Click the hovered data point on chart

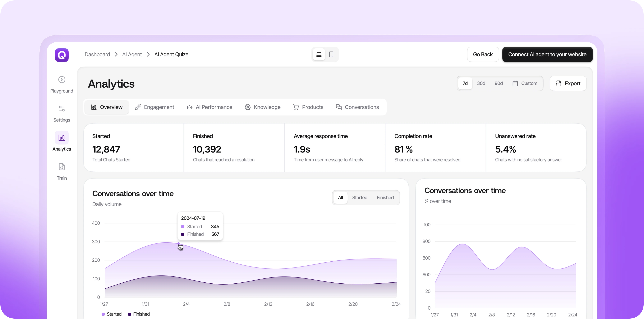tap(179, 243)
